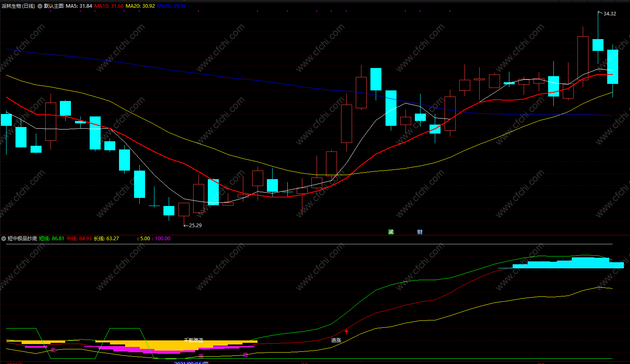Click the 34.32 high price label
Screen dimensions: 630x364
[610, 14]
